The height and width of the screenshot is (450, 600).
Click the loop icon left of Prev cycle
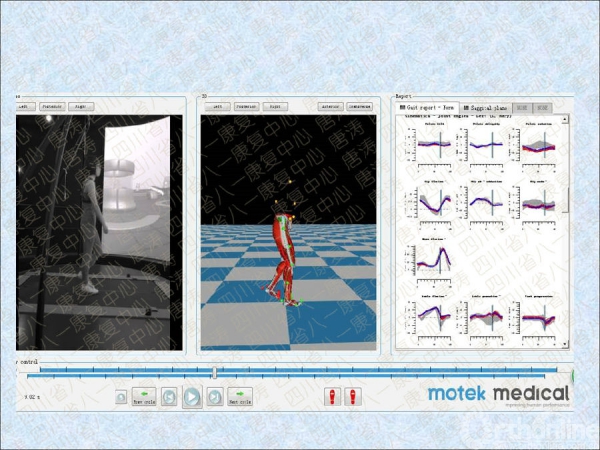(x=121, y=397)
